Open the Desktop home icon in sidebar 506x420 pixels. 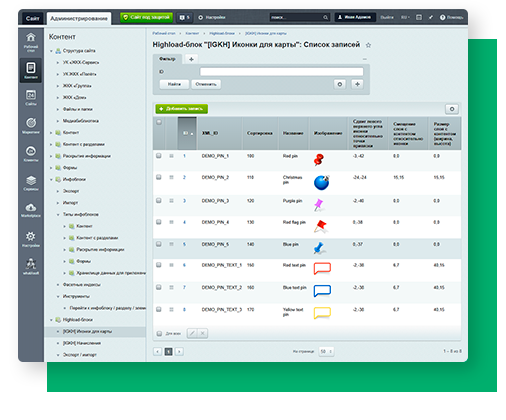(x=31, y=37)
